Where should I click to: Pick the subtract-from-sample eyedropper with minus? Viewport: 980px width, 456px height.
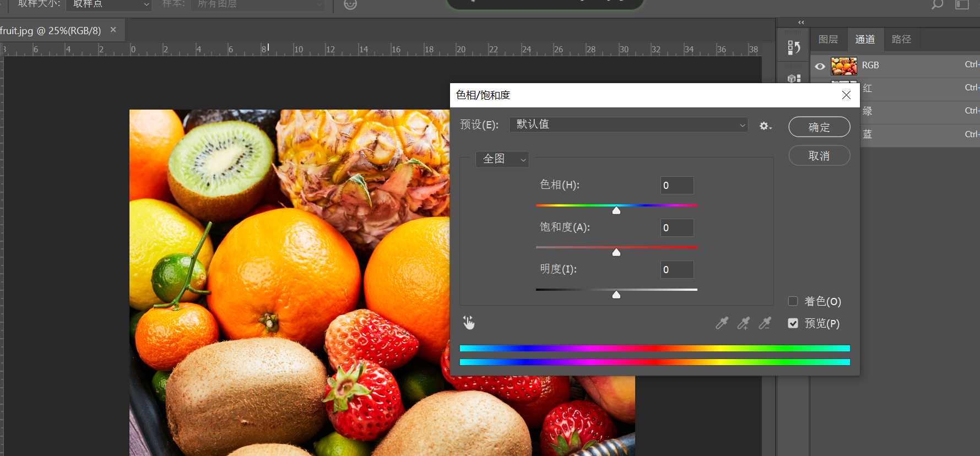click(765, 323)
